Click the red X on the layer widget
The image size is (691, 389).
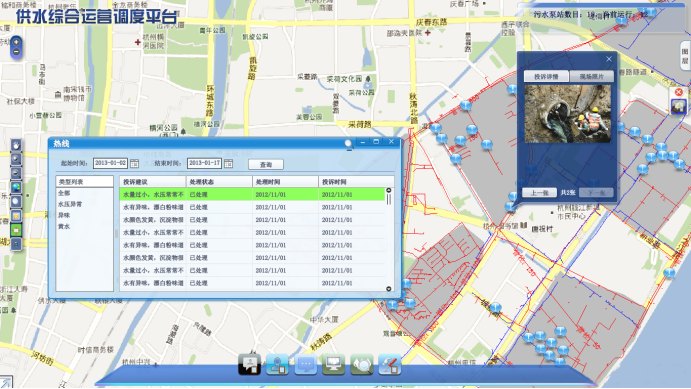[679, 92]
